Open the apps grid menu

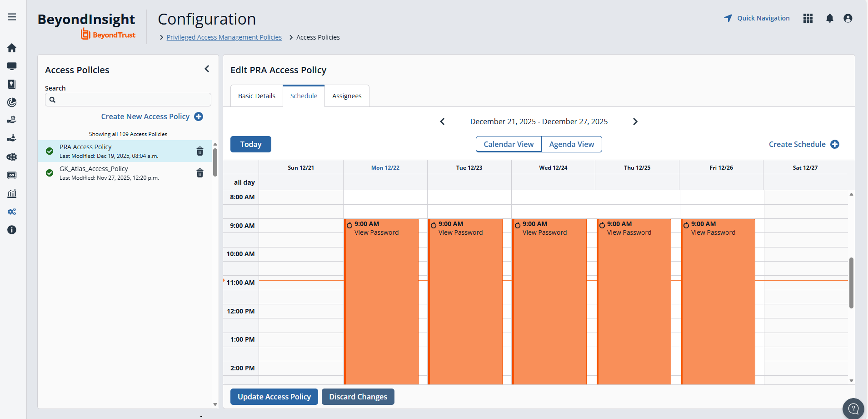tap(808, 18)
